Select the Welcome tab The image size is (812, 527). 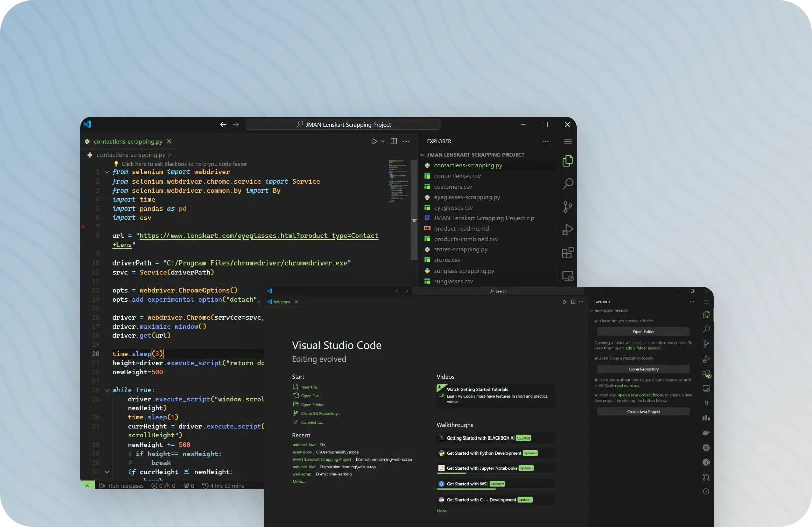(282, 302)
